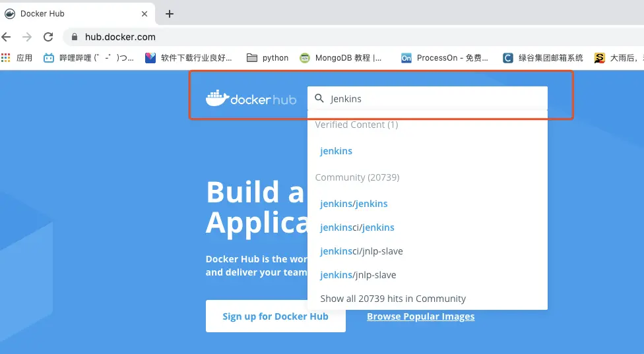Click the Docker Hub browser tab
644x354 pixels.
77,14
